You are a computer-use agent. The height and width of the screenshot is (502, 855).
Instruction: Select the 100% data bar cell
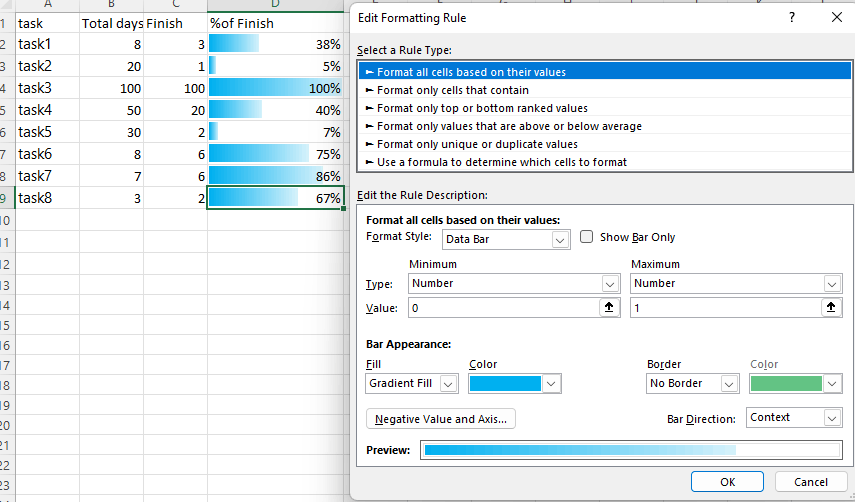point(275,88)
